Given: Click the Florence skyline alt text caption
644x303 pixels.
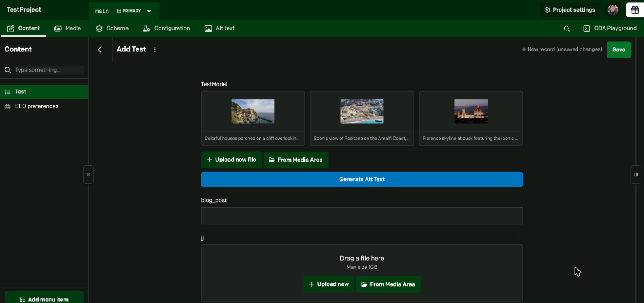Looking at the screenshot, I should [x=471, y=139].
